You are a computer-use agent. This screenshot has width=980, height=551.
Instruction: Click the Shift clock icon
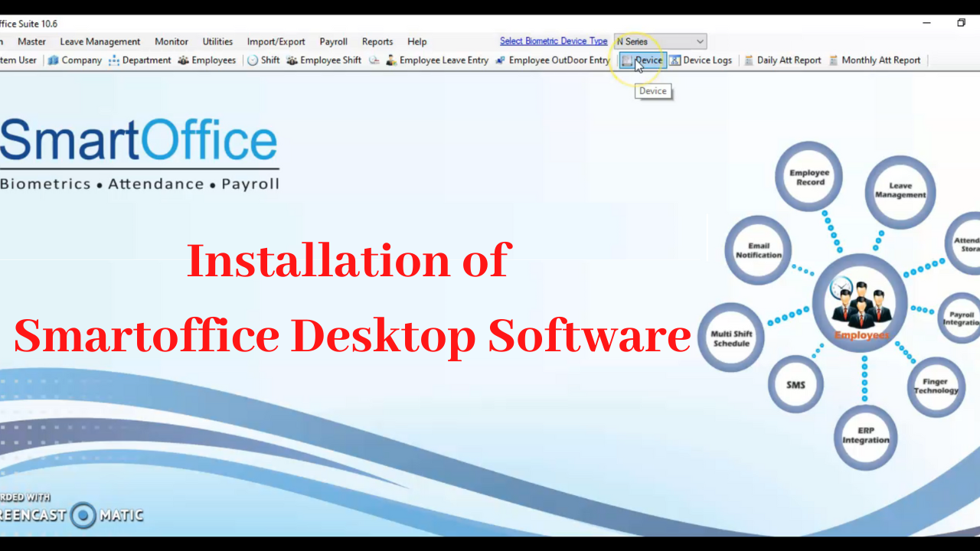pyautogui.click(x=263, y=60)
